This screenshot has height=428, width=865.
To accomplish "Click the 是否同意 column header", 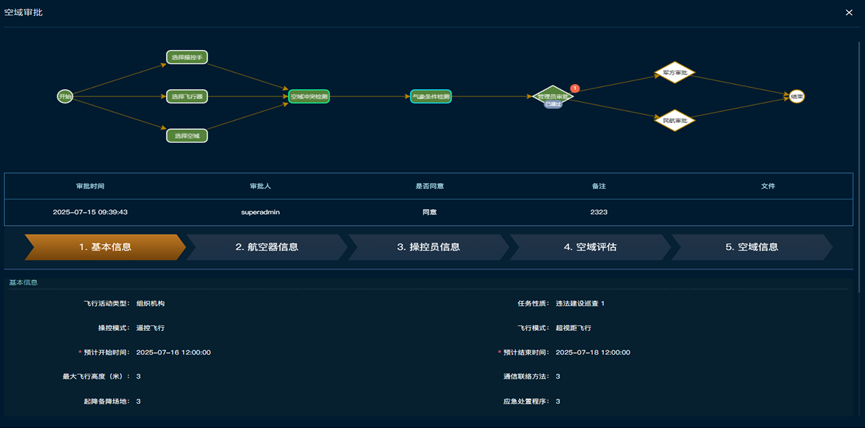I will click(430, 186).
